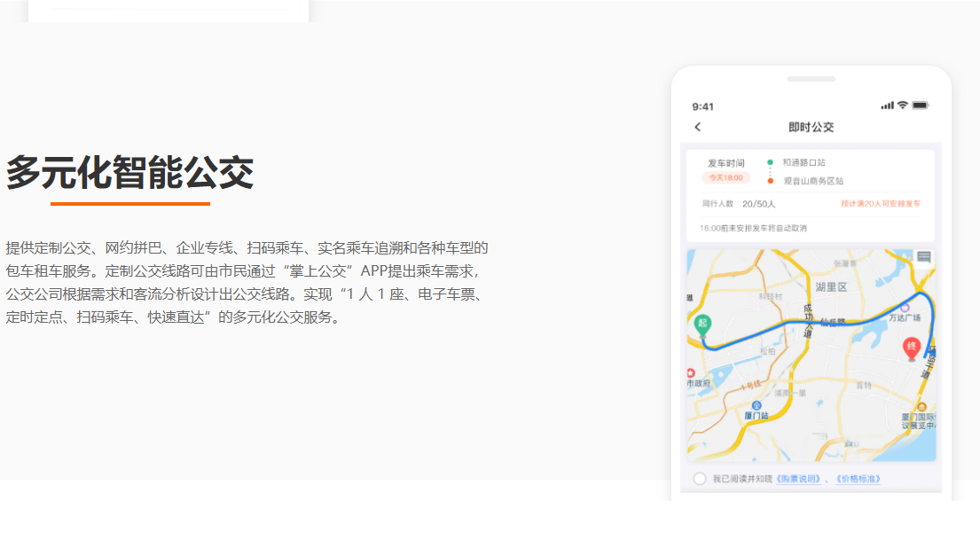Click the Wi-Fi icon in phone status bar
Screen dimensions: 980x540
click(902, 106)
